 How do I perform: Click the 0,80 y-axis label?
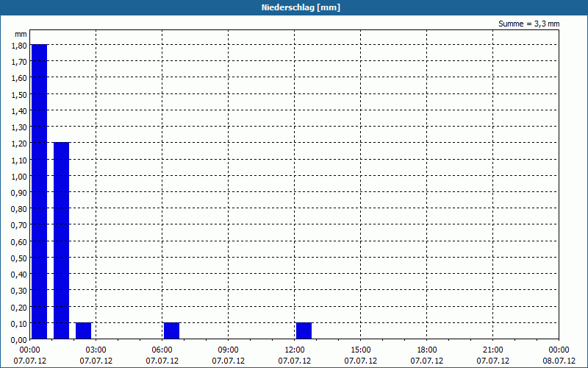click(19, 209)
